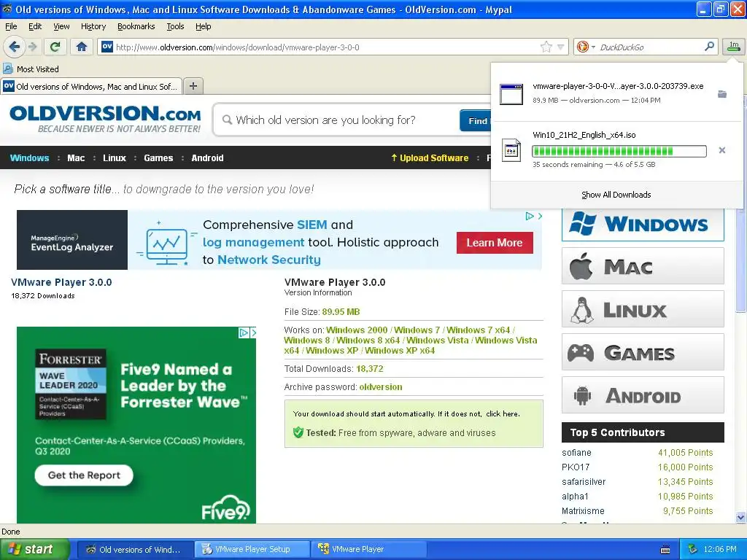Image resolution: width=747 pixels, height=560 pixels.
Task: Switch to VMware Player Setup taskbar item
Action: pyautogui.click(x=252, y=549)
